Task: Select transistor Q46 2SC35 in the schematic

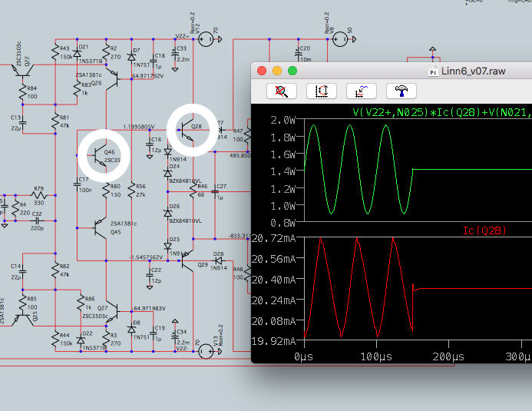Action: pos(101,155)
